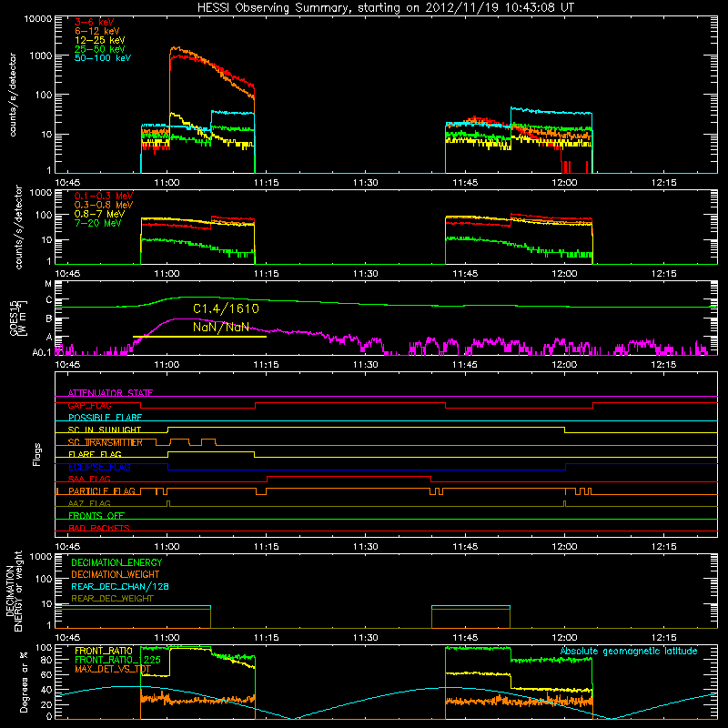The width and height of the screenshot is (728, 728).
Task: Select the 3-6 keV legend label
Action: point(94,22)
